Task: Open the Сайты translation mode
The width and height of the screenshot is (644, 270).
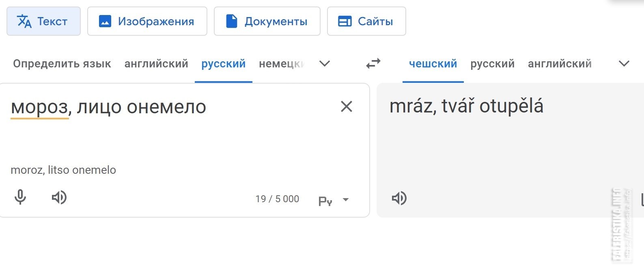Action: (x=366, y=21)
